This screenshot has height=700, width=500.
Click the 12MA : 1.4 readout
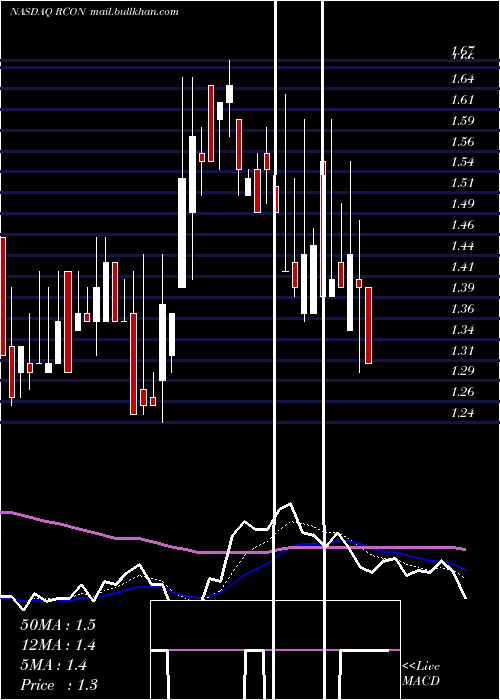[58, 645]
